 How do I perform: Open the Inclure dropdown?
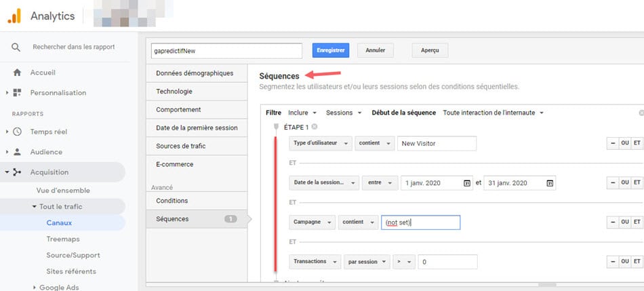tap(302, 113)
